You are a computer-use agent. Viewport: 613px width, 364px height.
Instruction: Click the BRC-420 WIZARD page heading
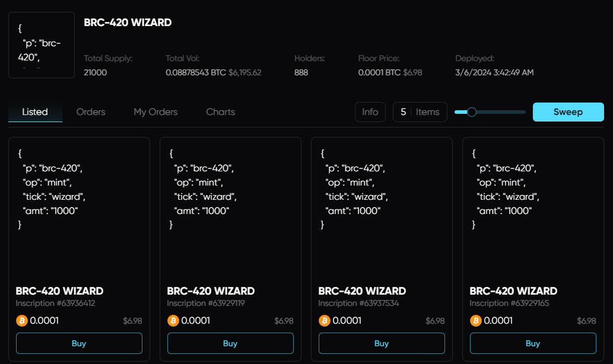[x=128, y=23]
